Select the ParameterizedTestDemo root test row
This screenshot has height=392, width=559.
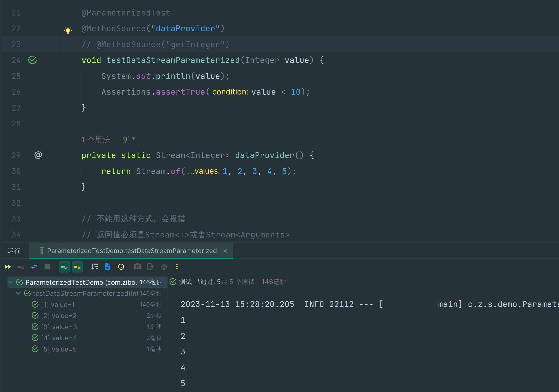[87, 282]
